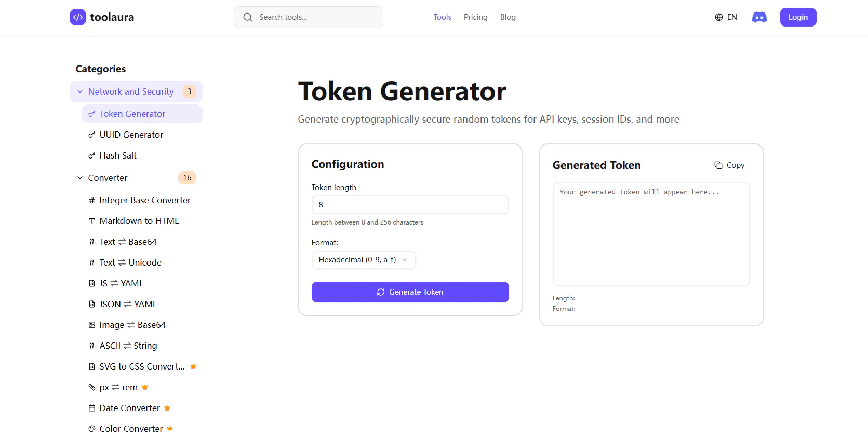Collapse the Converter category chevron
The height and width of the screenshot is (435, 868).
tap(80, 178)
